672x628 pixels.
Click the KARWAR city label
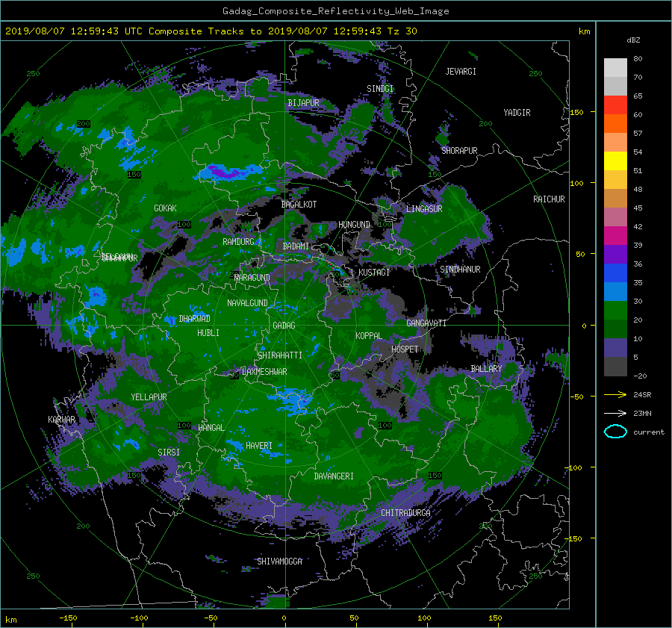[61, 420]
